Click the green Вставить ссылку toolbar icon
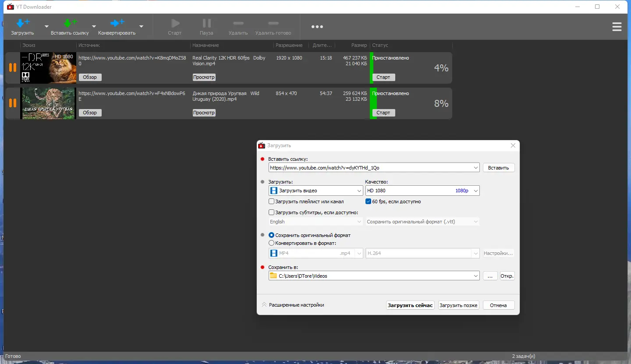The width and height of the screenshot is (631, 364). tap(70, 23)
